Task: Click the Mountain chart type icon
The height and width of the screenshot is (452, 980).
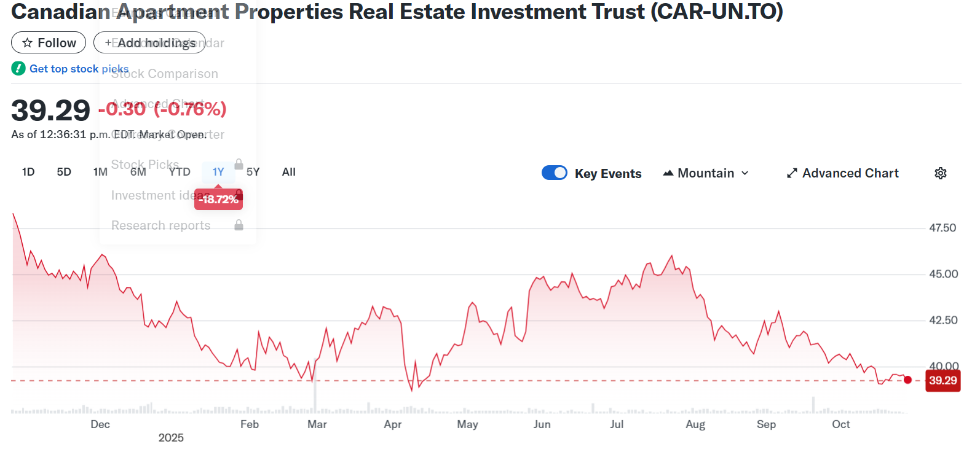Action: coord(668,173)
